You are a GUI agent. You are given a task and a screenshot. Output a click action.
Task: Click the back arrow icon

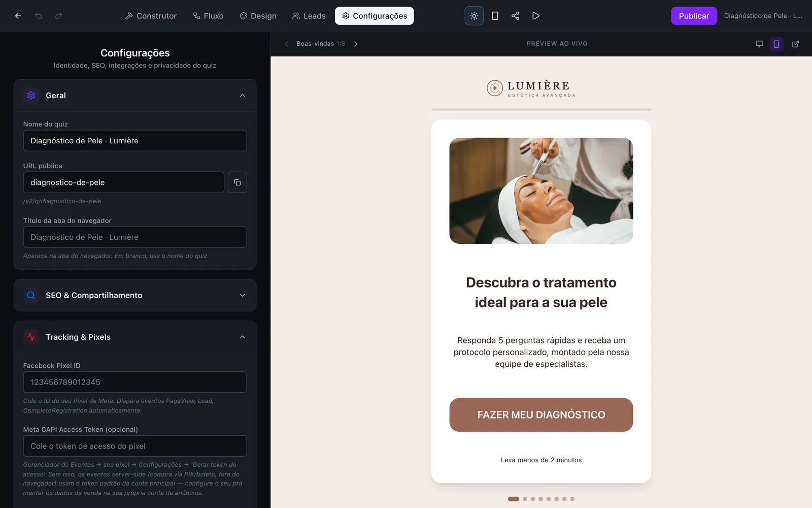pyautogui.click(x=18, y=16)
